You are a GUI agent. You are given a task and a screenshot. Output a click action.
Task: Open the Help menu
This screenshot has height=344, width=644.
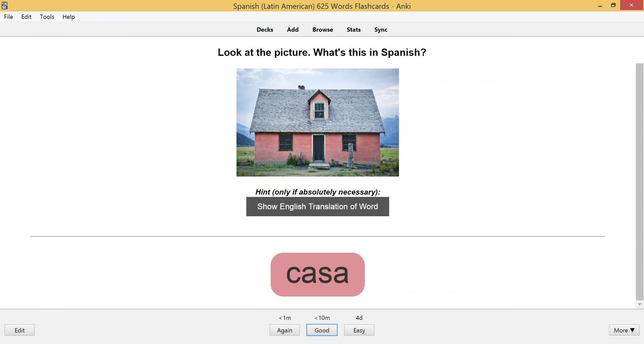pyautogui.click(x=68, y=17)
